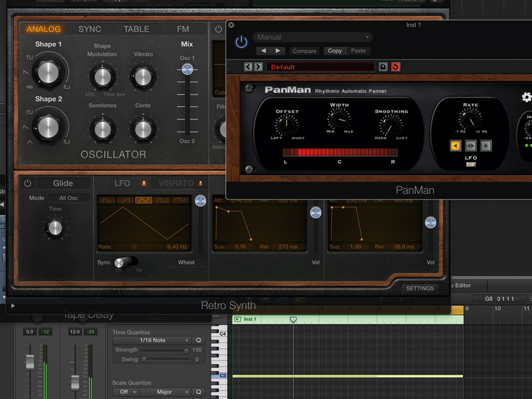This screenshot has height=399, width=532.
Task: Toggle the PanMan plugin power button
Action: [x=241, y=42]
